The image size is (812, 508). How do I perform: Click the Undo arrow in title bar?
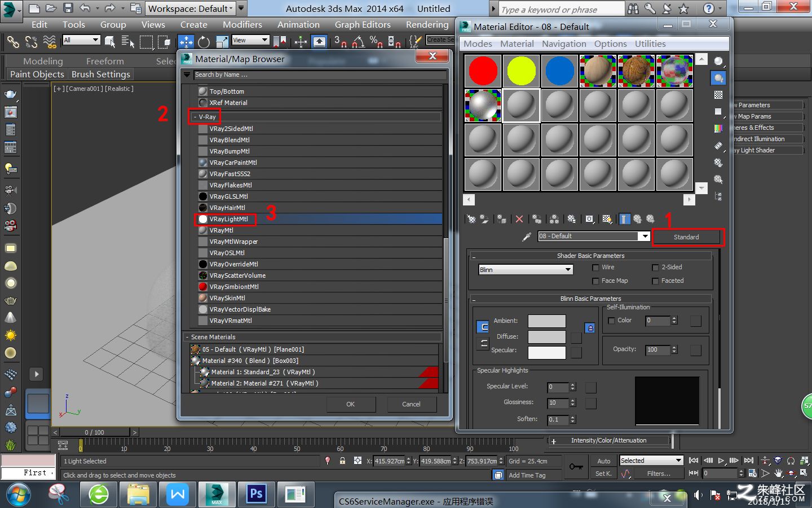point(85,8)
